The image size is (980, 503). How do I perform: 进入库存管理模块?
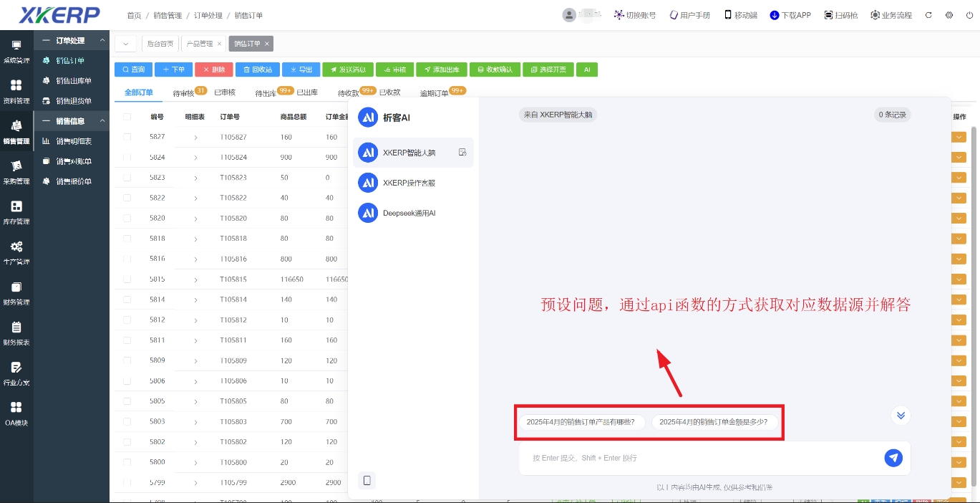point(16,212)
